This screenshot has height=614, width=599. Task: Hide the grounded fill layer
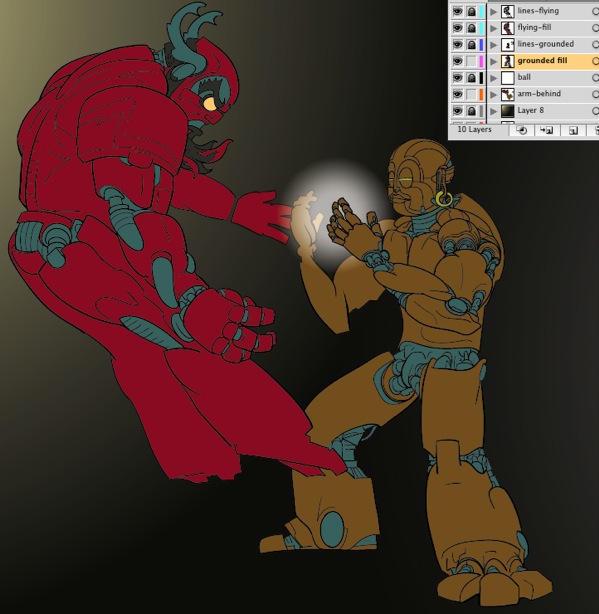[457, 61]
